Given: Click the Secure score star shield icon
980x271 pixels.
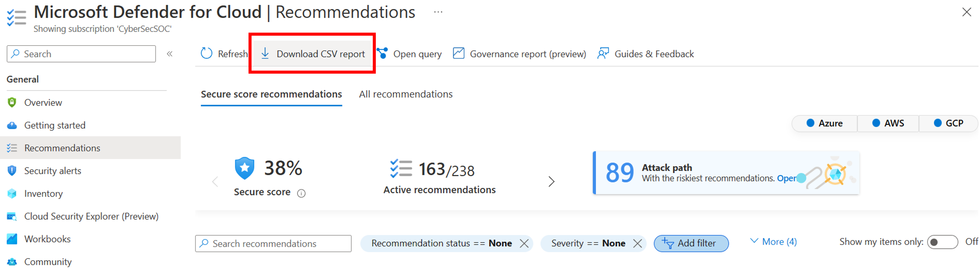Looking at the screenshot, I should point(245,168).
